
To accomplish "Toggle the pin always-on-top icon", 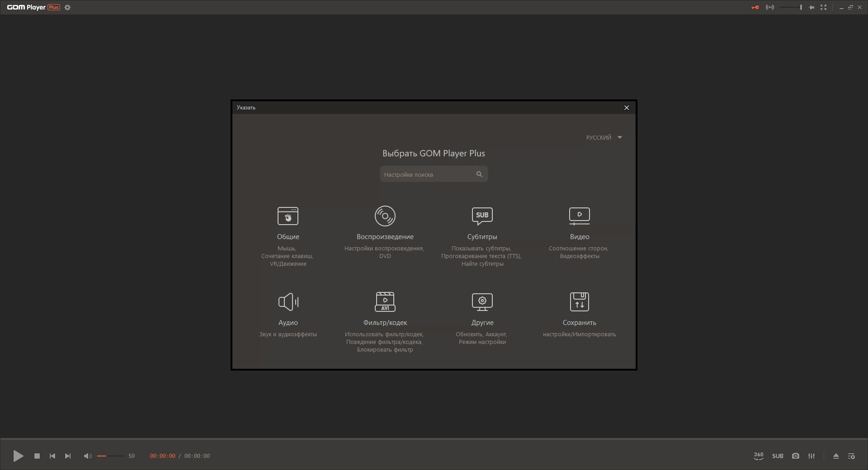I will 812,7.
